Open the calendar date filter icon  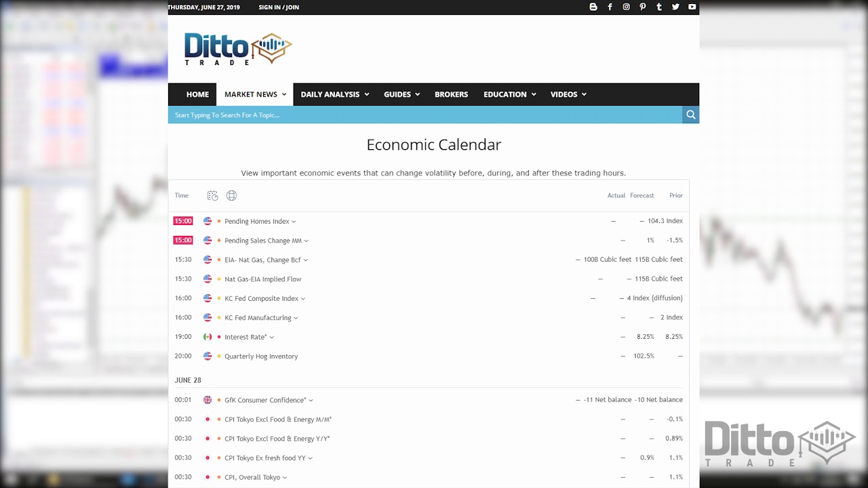coord(212,195)
